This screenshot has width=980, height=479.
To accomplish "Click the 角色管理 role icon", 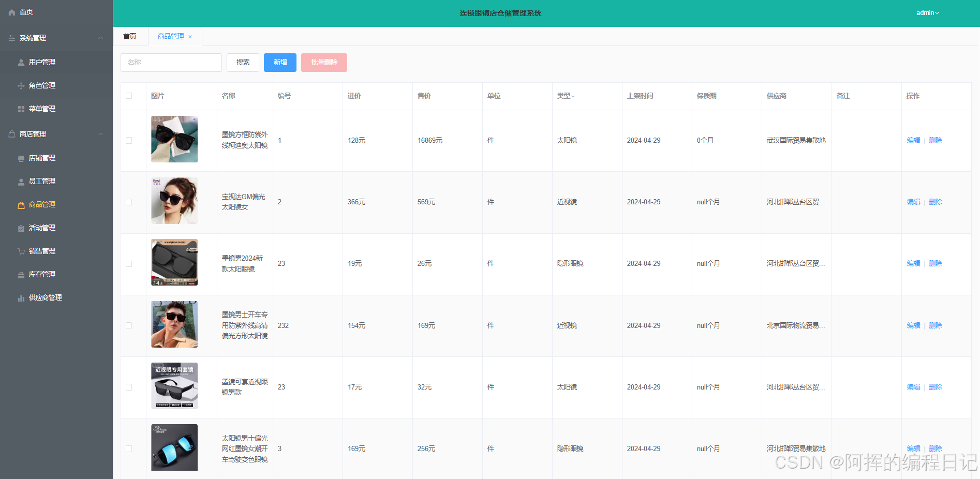I will point(21,86).
